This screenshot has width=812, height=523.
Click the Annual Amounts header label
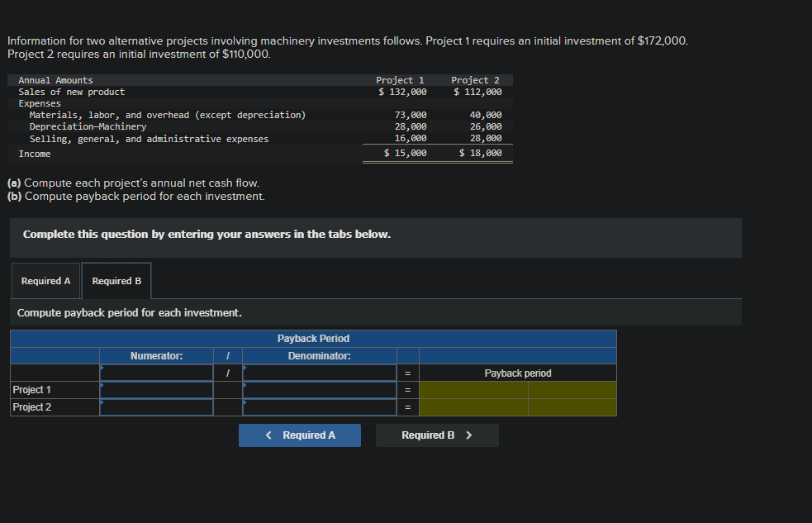pyautogui.click(x=55, y=80)
